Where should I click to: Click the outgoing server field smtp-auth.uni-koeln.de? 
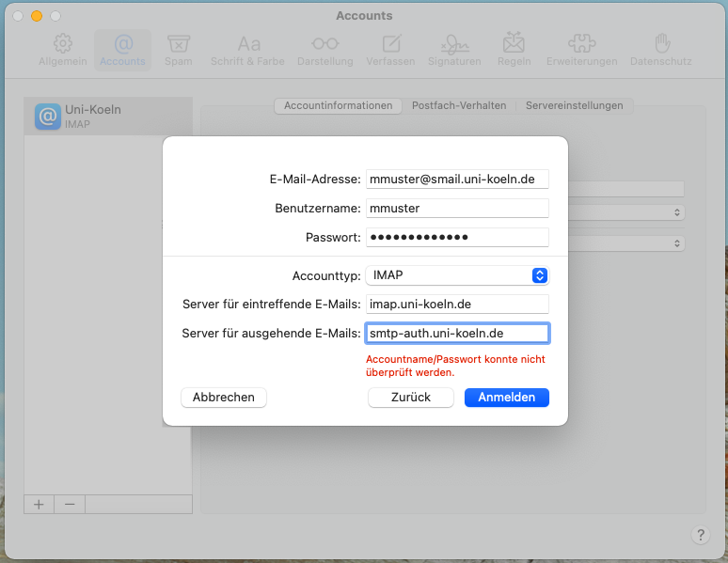point(457,334)
